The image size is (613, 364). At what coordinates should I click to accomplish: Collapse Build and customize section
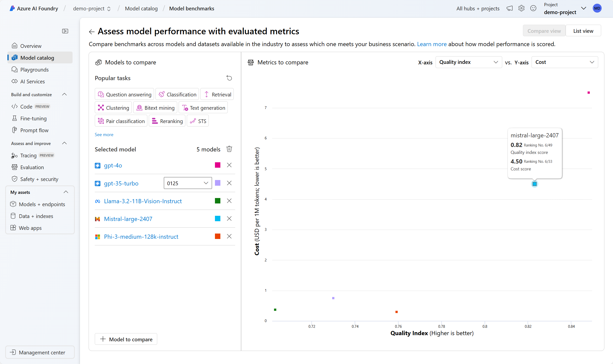point(64,94)
